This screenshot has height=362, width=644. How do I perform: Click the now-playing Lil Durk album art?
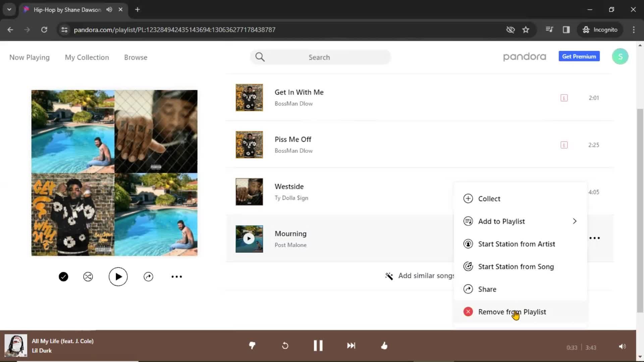click(16, 346)
